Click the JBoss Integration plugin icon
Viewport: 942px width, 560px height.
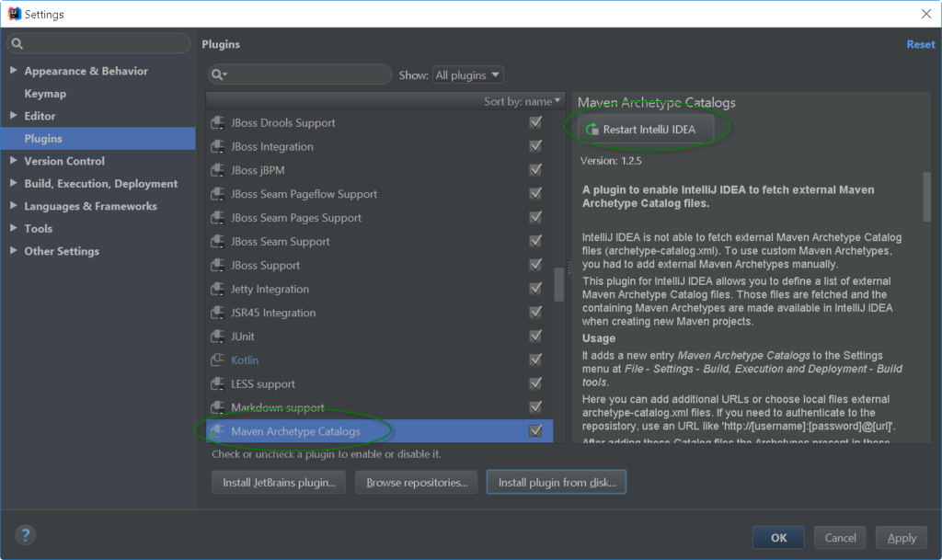tap(217, 146)
